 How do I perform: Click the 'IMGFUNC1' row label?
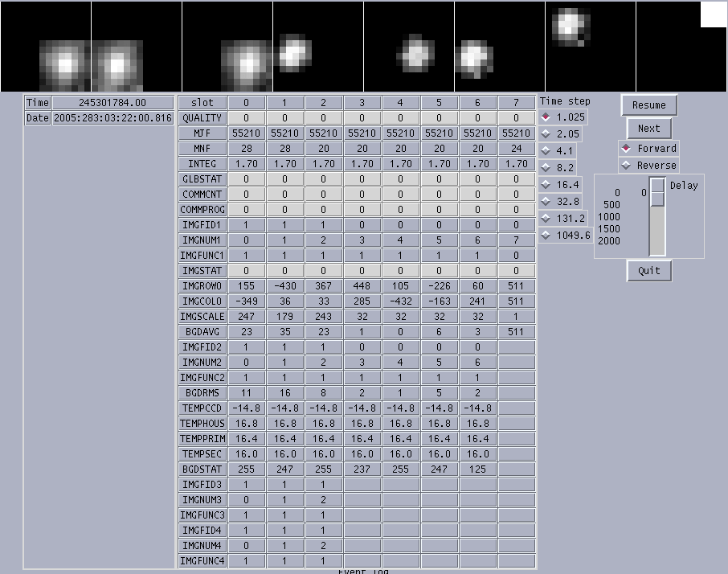[202, 256]
